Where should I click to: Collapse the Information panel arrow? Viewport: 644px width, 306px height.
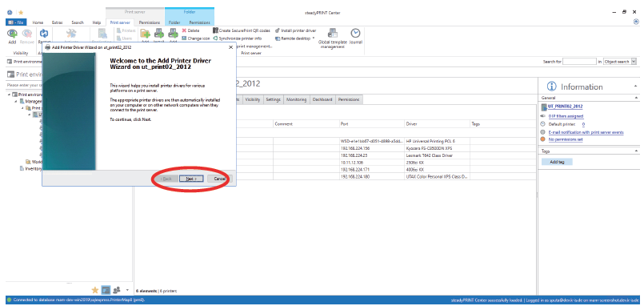click(636, 87)
